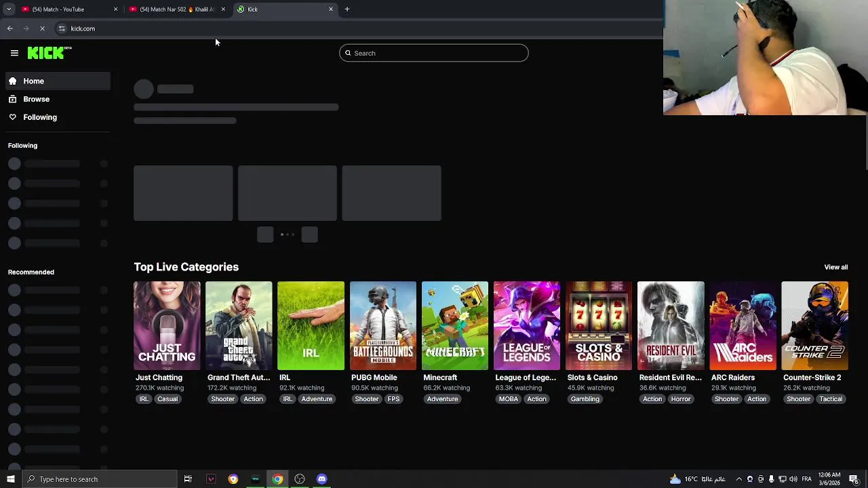Select the Adventure tag under IRL category
Viewport: 868px width, 488px height.
pyautogui.click(x=317, y=399)
